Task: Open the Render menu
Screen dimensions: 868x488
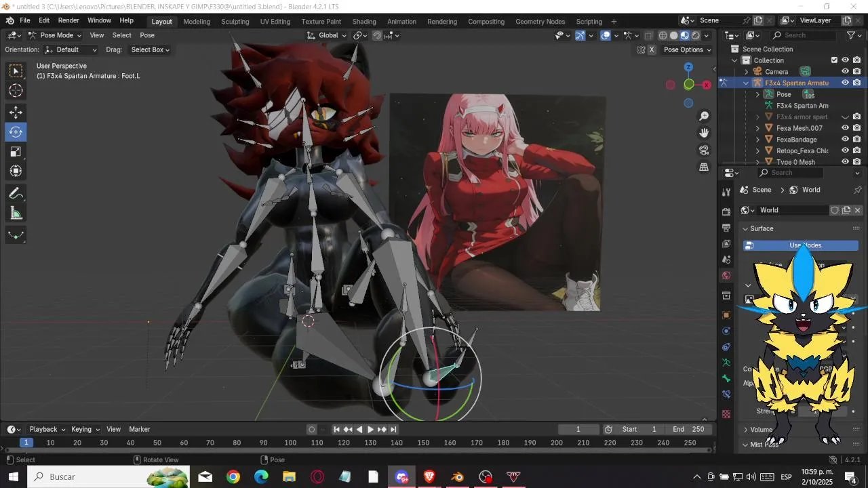Action: (68, 21)
